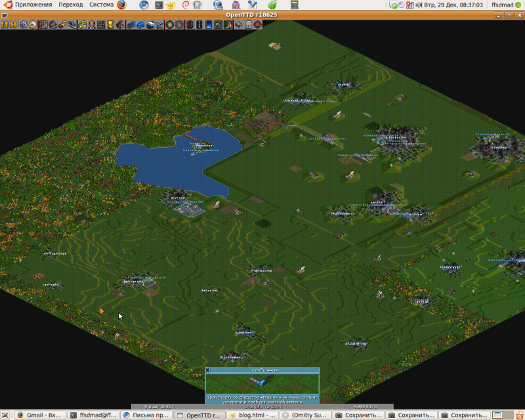Pause the game with the pause button
Screen dimensions: 525x420
click(x=4, y=25)
